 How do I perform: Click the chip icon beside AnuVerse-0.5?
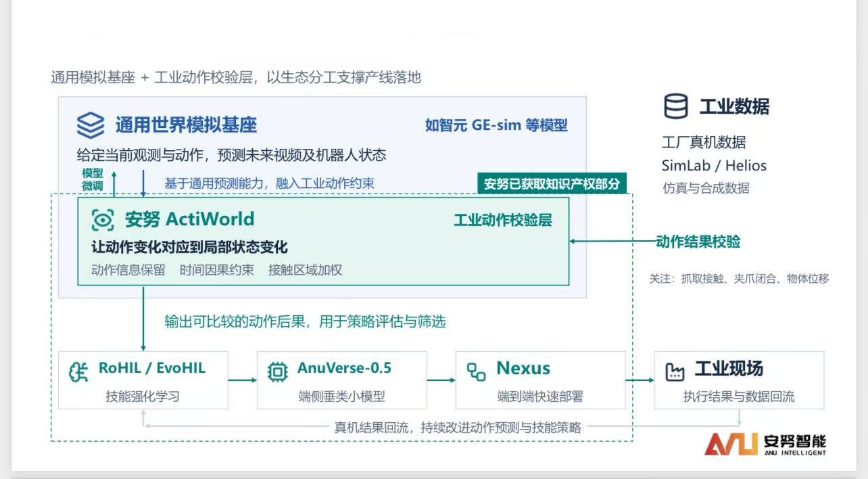click(277, 371)
